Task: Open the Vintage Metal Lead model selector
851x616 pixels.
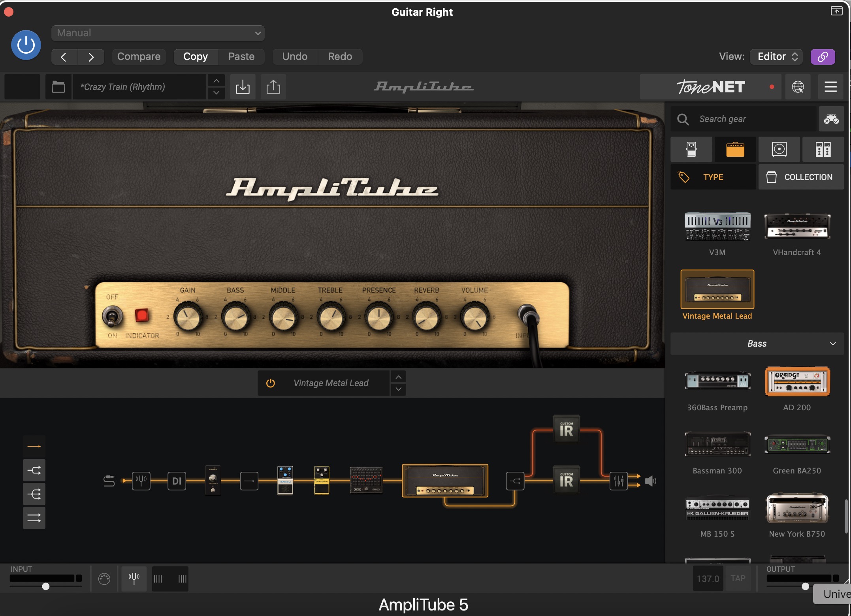Action: point(331,383)
